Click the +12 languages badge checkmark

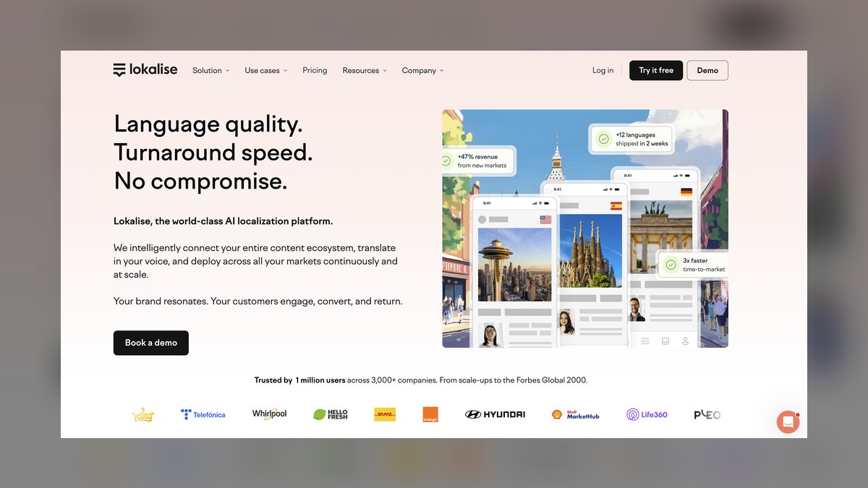(x=603, y=139)
